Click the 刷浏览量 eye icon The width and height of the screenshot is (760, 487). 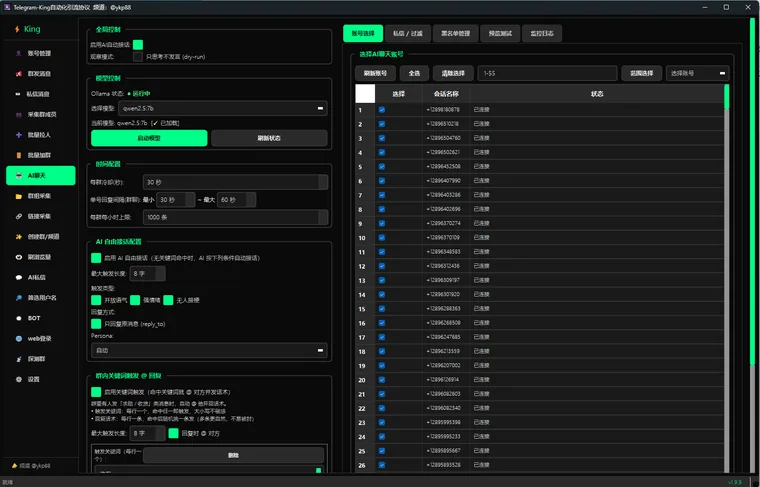[x=18, y=257]
